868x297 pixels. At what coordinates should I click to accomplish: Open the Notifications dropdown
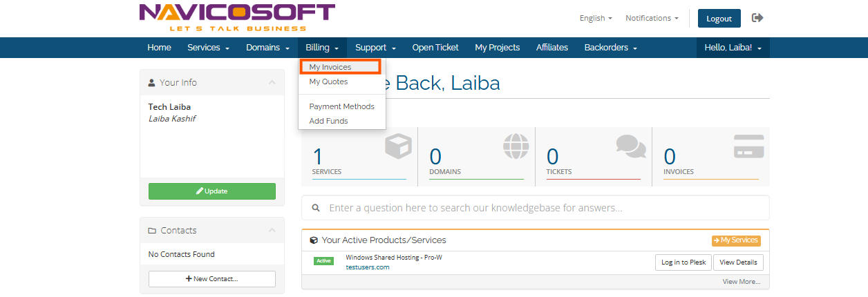point(651,18)
